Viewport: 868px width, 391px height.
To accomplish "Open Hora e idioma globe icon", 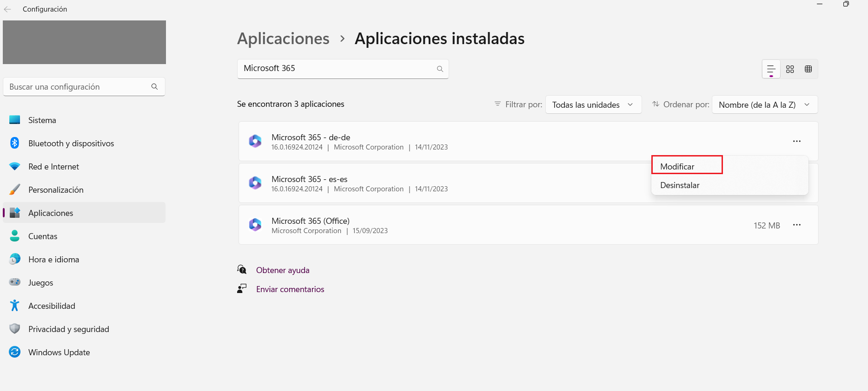I will 15,259.
